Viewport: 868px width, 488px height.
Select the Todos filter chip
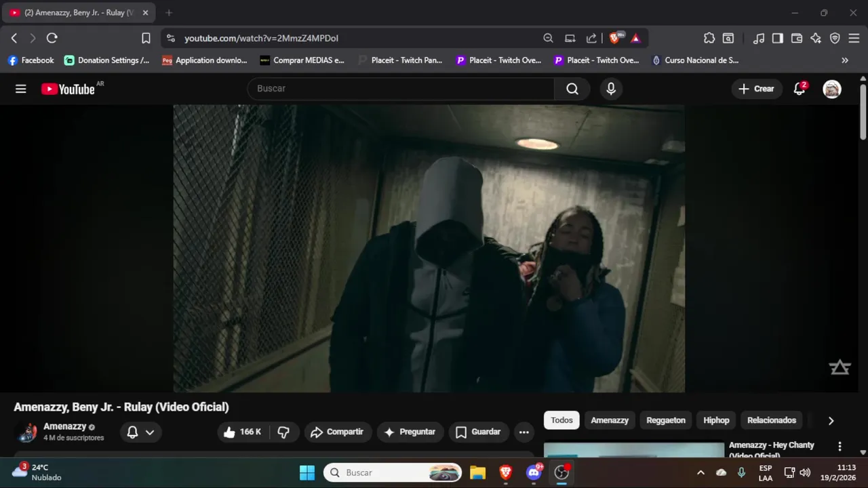[x=561, y=420]
